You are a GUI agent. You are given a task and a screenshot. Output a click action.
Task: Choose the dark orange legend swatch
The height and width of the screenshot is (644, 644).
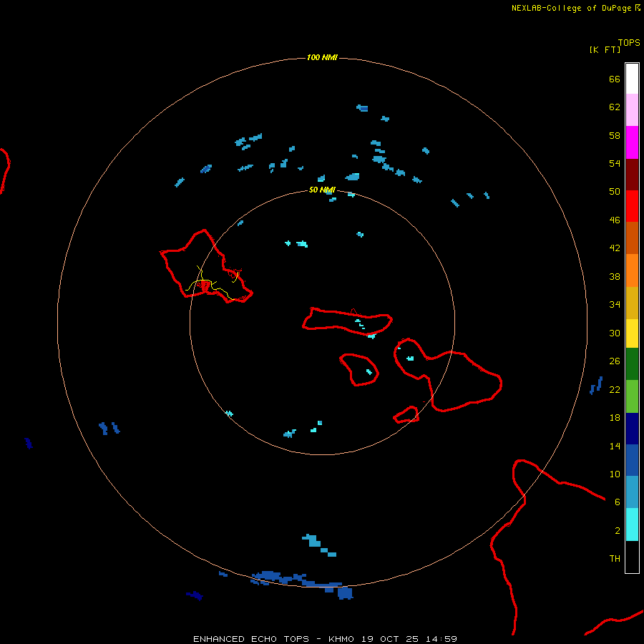[632, 238]
